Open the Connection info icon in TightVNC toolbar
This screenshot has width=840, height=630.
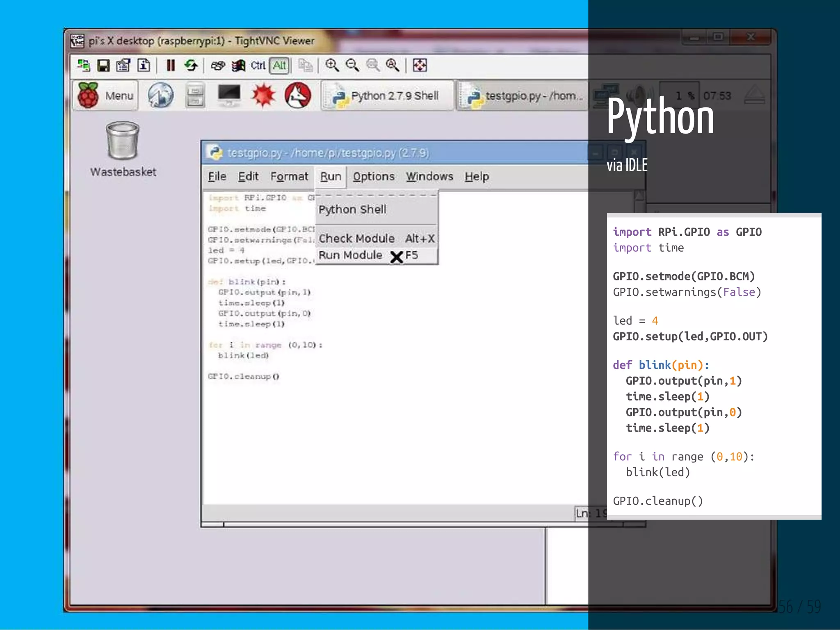144,65
